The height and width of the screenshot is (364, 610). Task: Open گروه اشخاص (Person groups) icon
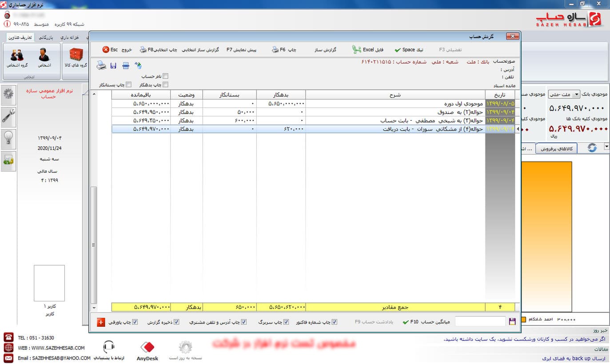coord(17,57)
